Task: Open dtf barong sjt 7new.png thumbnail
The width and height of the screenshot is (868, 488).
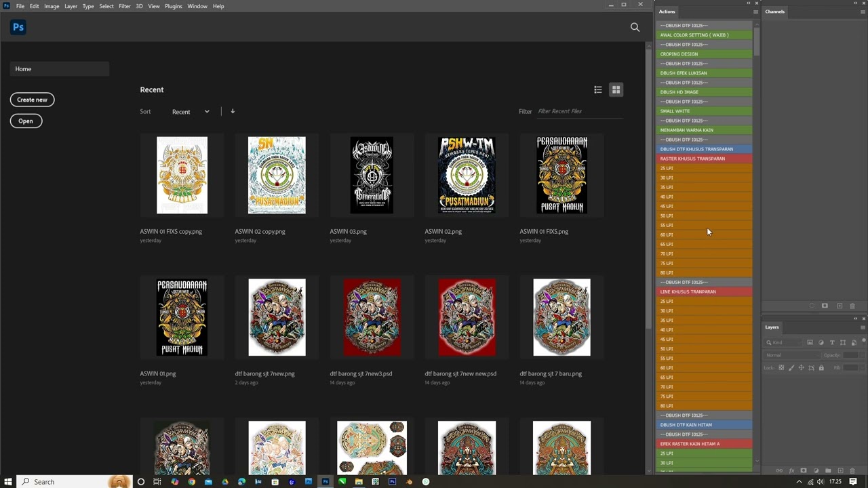Action: [x=277, y=317]
